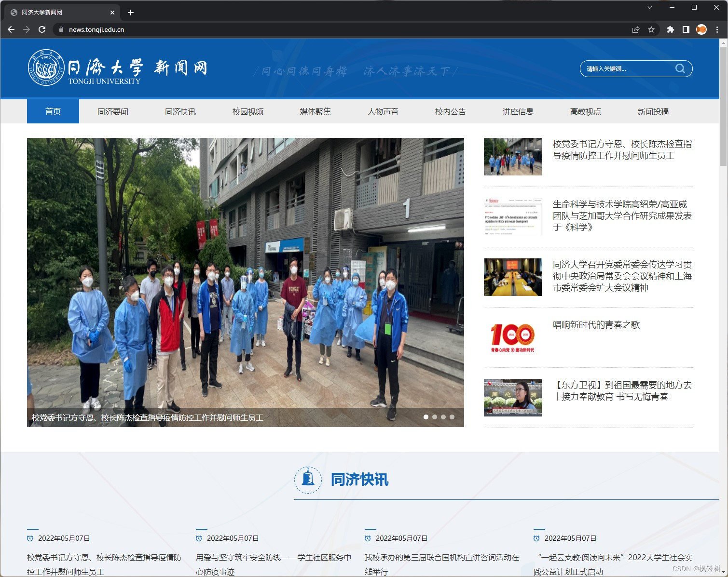Viewport: 728px width, 577px height.
Task: Close the 同济大学新闻网 tab
Action: pyautogui.click(x=112, y=13)
